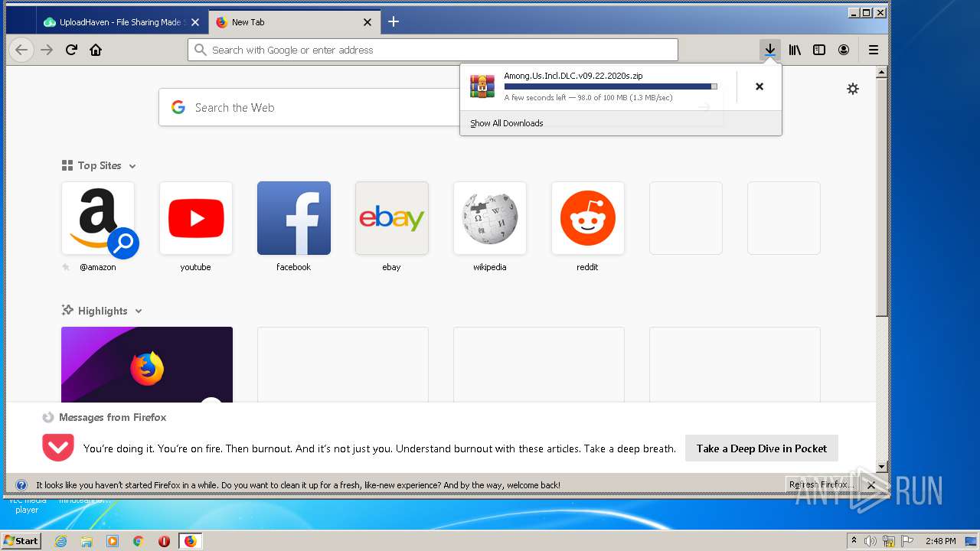This screenshot has width=980, height=551.
Task: Open the Action Center flag icon
Action: (907, 541)
